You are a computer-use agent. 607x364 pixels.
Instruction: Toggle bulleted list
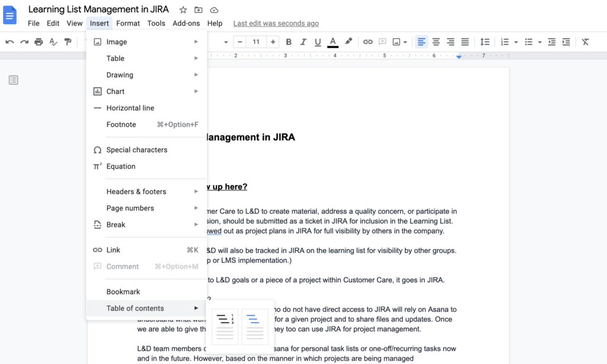click(528, 42)
